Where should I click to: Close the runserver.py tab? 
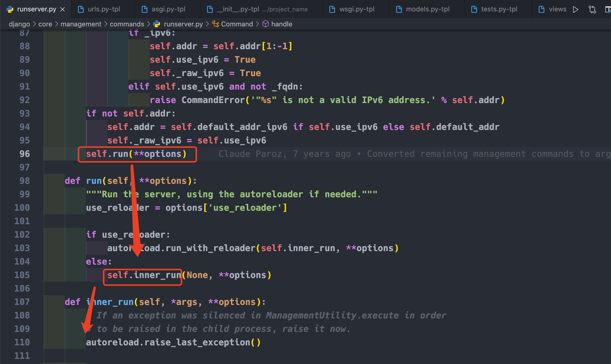[62, 9]
